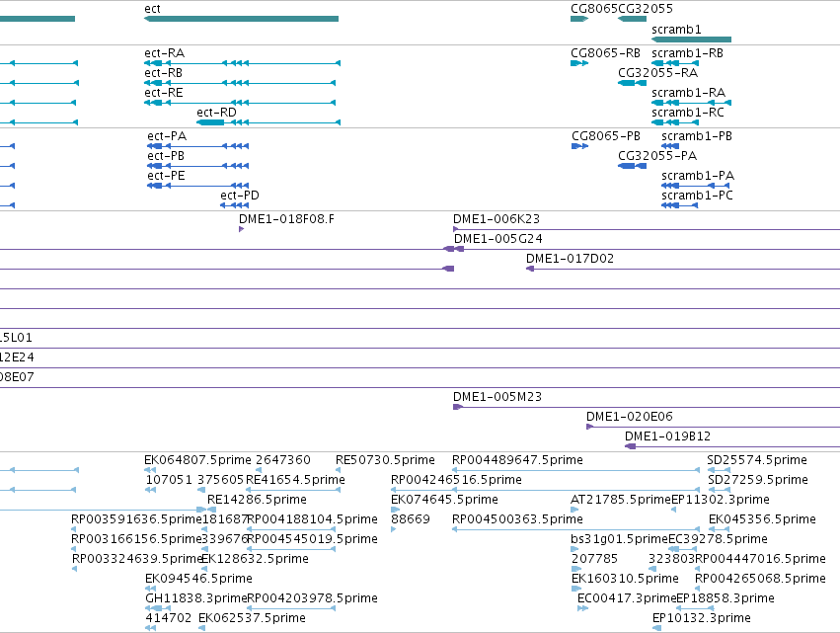Click the 88669 EST label
Viewport: 840px width, 633px height.
[411, 519]
